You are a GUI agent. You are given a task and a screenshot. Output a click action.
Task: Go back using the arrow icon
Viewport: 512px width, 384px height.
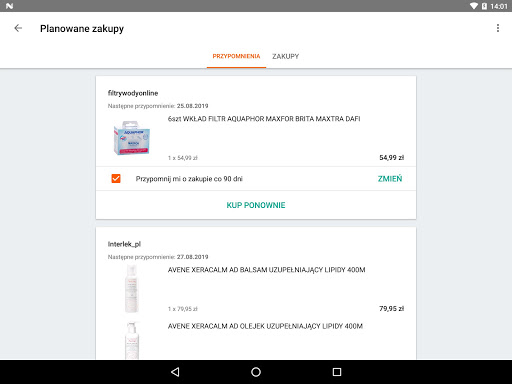click(18, 28)
